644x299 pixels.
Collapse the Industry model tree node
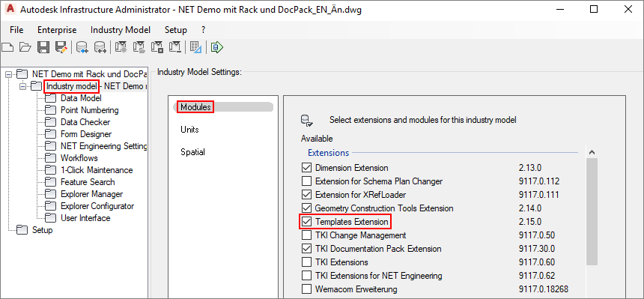22,86
